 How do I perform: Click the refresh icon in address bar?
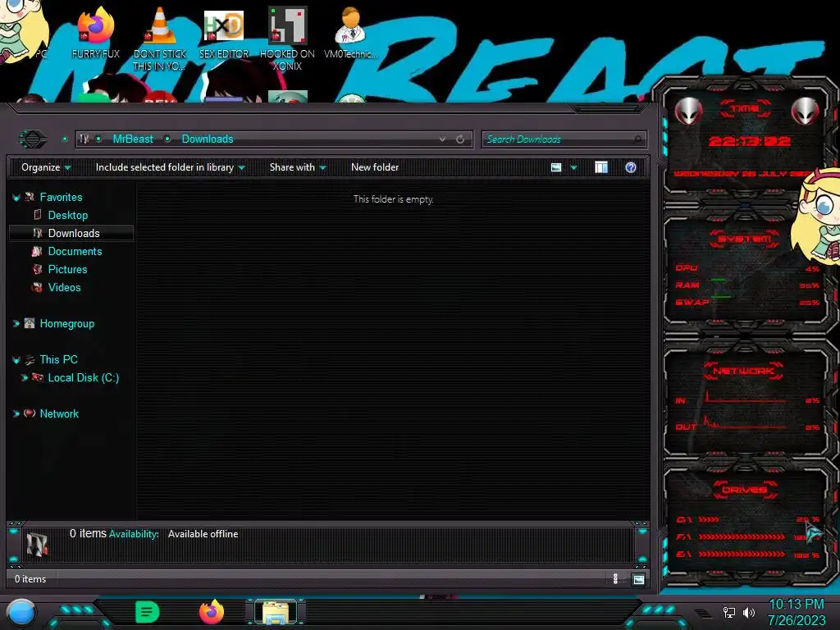point(460,139)
